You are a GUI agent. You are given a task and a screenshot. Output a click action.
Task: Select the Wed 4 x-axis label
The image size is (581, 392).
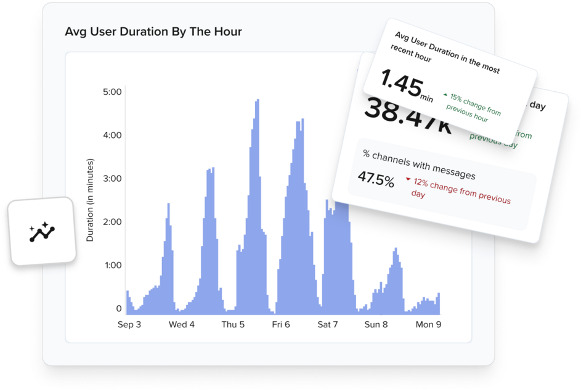pyautogui.click(x=182, y=324)
